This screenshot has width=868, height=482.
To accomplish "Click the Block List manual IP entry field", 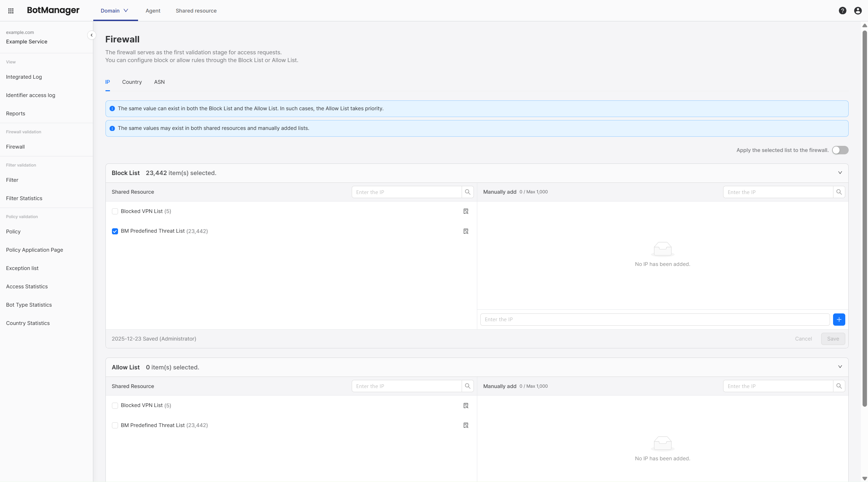I will (x=654, y=320).
